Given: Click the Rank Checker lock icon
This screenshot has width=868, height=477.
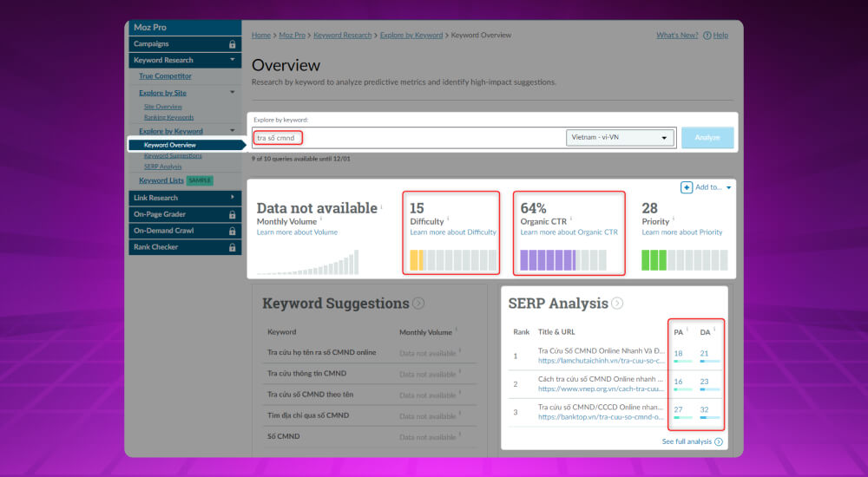Looking at the screenshot, I should pyautogui.click(x=232, y=247).
